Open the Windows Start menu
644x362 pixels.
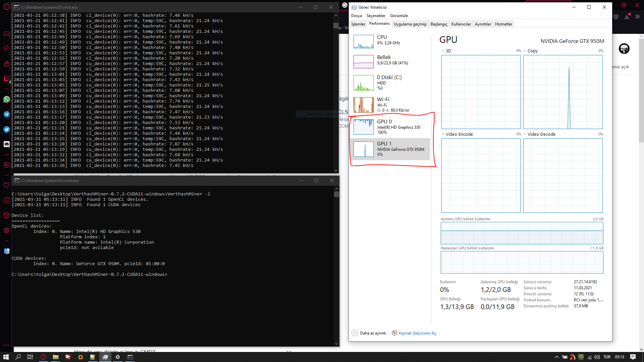pos(6,357)
